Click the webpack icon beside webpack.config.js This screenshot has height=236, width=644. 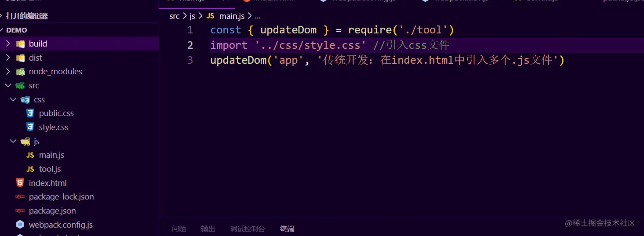pos(20,225)
